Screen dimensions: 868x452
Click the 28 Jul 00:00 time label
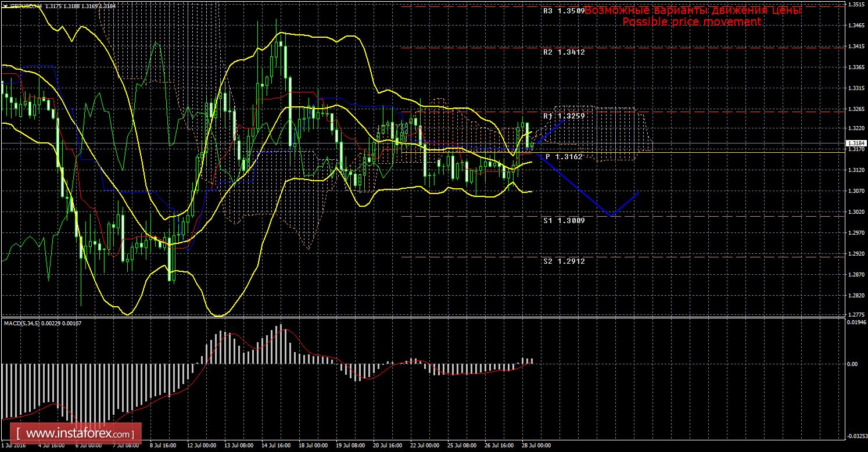coord(536,446)
